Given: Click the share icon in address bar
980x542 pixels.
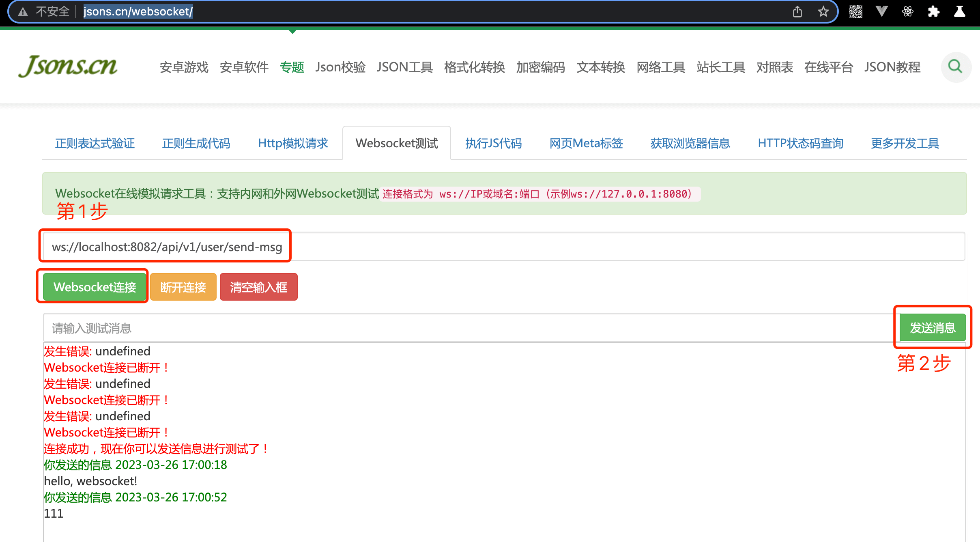Looking at the screenshot, I should click(797, 12).
